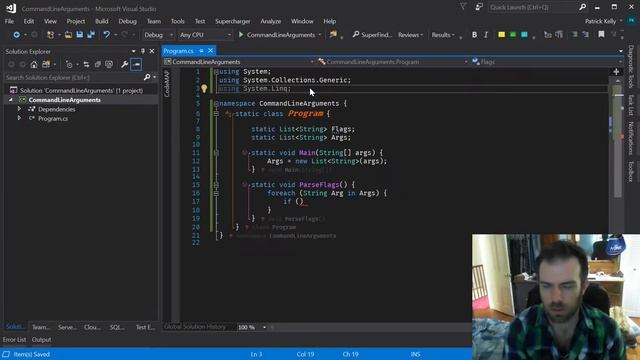Click the notifications filter funnel icon
640x360 pixels.
pyautogui.click(x=463, y=7)
